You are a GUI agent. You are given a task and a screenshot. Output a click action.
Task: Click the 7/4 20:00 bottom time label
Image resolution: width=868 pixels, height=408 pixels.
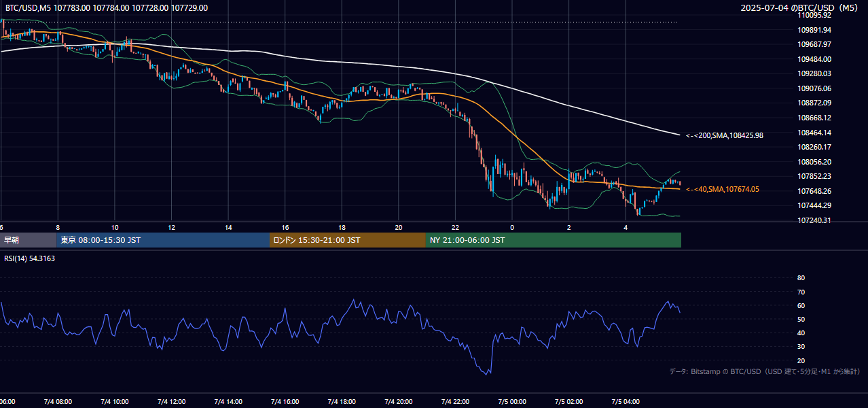[x=399, y=402]
